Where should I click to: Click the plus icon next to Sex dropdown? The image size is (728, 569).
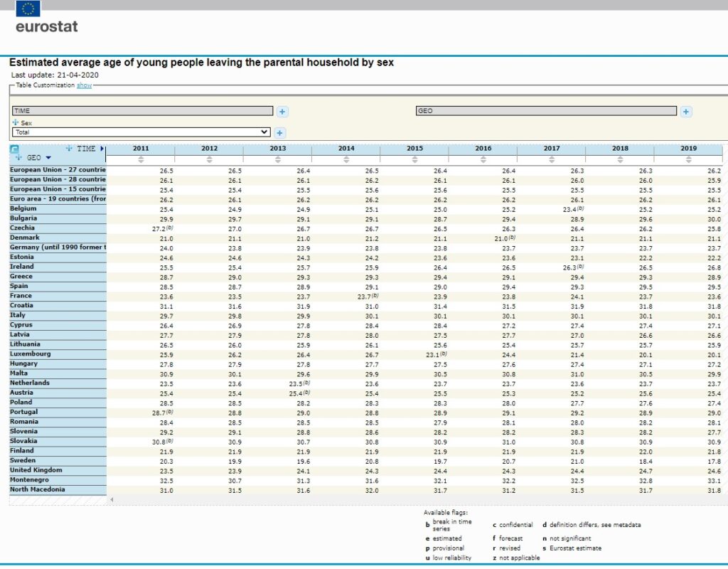click(280, 132)
